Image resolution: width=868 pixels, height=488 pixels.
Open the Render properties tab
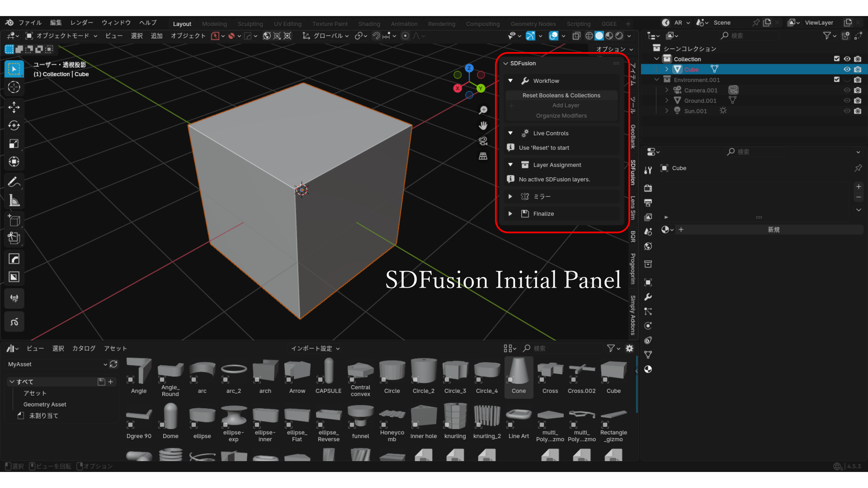pos(648,188)
